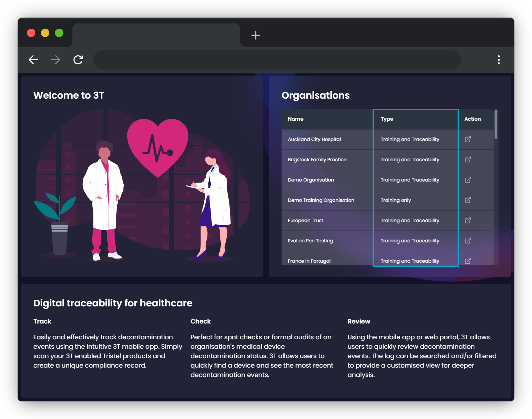Close the window with the red button
532x419 pixels.
click(x=31, y=33)
